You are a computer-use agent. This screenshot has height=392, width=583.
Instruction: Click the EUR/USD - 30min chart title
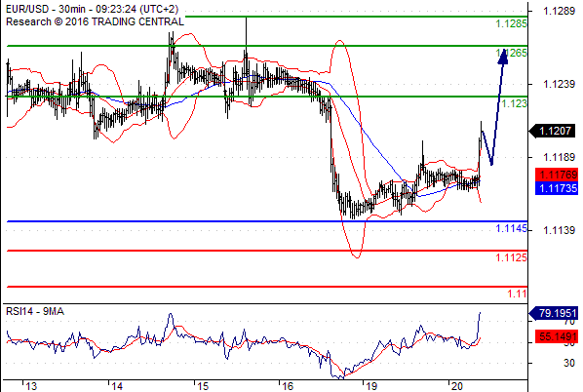click(92, 9)
